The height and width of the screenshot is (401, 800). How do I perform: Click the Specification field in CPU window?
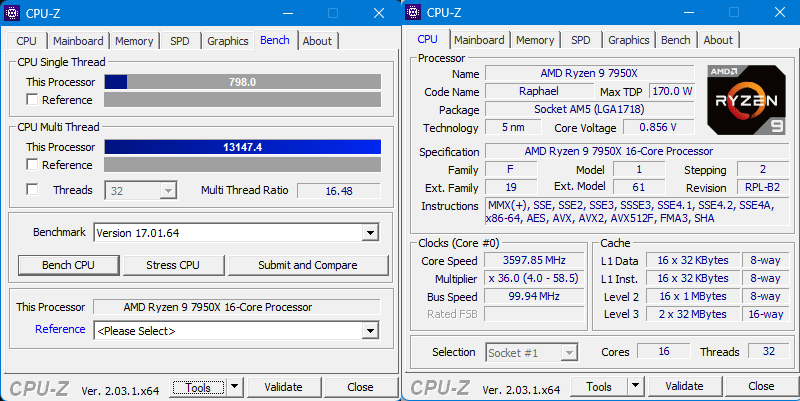(637, 151)
